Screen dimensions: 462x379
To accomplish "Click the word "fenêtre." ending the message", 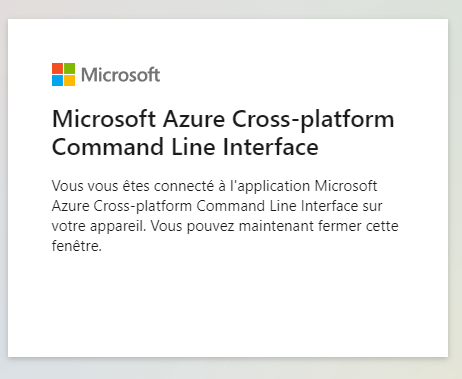I will pos(77,246).
